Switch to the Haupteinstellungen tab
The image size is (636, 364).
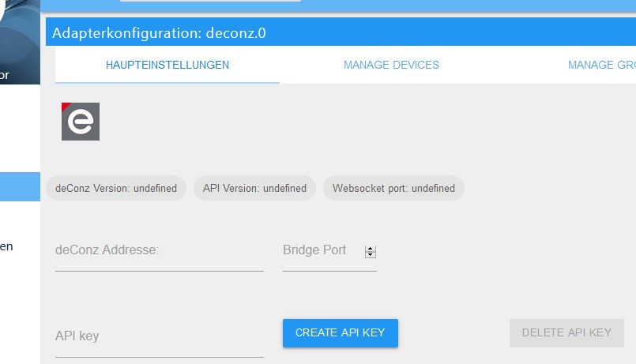167,65
